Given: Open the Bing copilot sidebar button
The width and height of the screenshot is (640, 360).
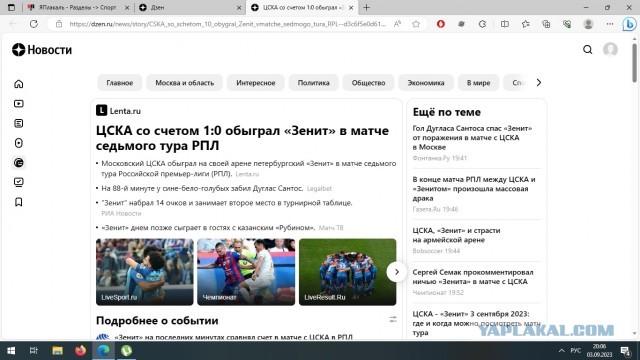Looking at the screenshot, I should click(629, 24).
